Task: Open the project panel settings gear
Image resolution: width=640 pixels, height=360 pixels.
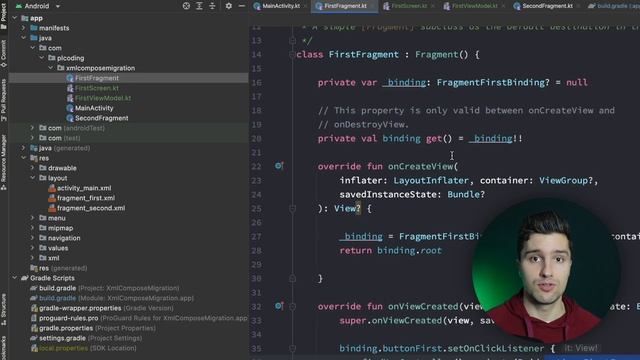Action: click(229, 6)
